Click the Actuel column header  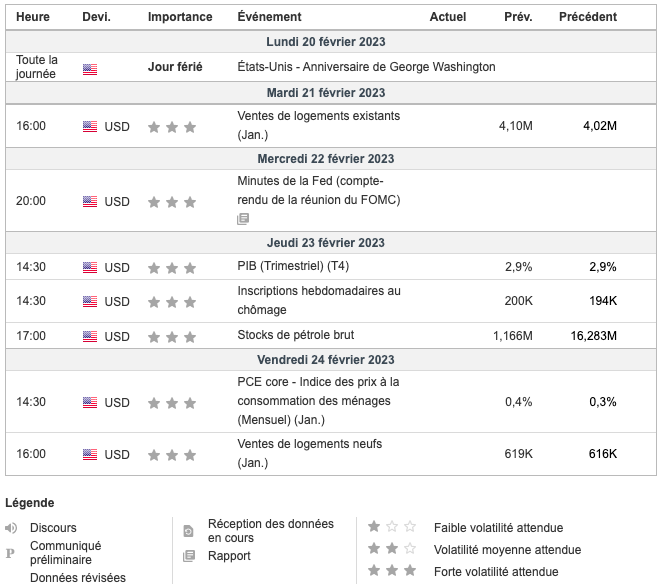(x=448, y=17)
